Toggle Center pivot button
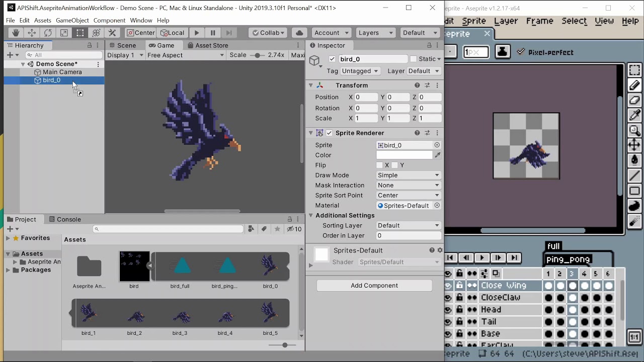644x362 pixels. click(140, 33)
